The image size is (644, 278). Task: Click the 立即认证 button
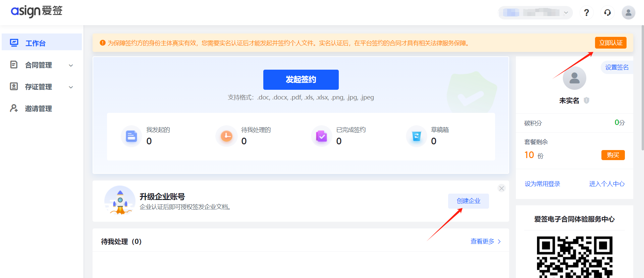click(610, 43)
